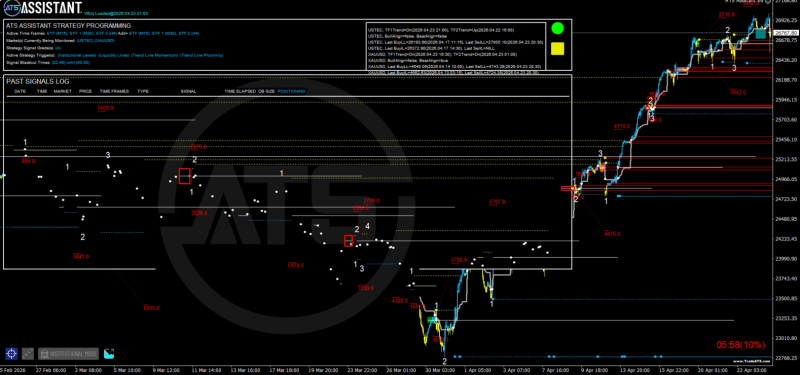Click the green circle status indicator

click(558, 28)
